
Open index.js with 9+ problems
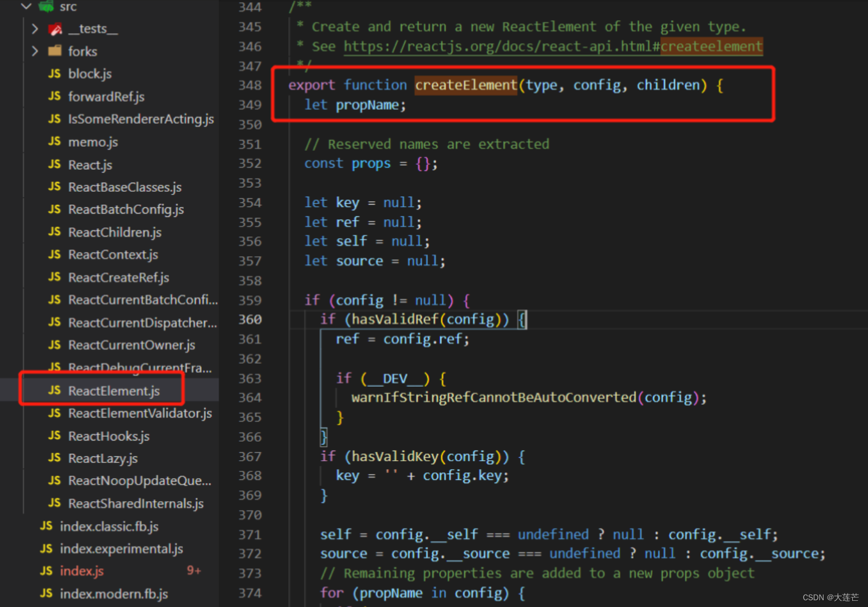pos(82,571)
